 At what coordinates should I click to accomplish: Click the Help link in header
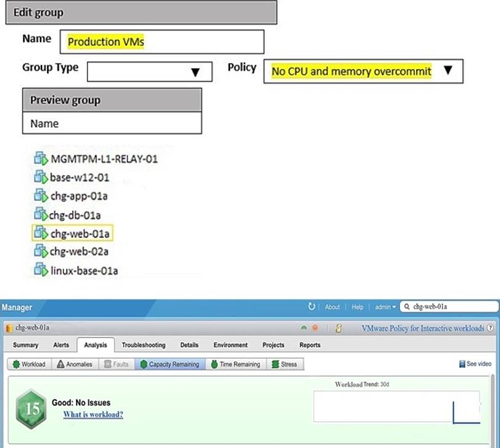click(x=357, y=307)
